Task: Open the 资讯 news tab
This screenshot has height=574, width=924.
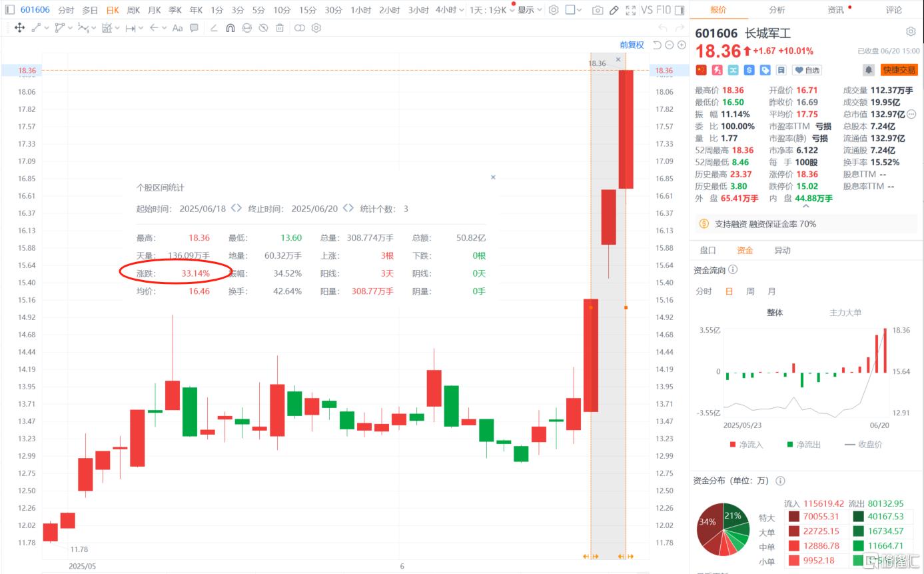Action: tap(835, 10)
